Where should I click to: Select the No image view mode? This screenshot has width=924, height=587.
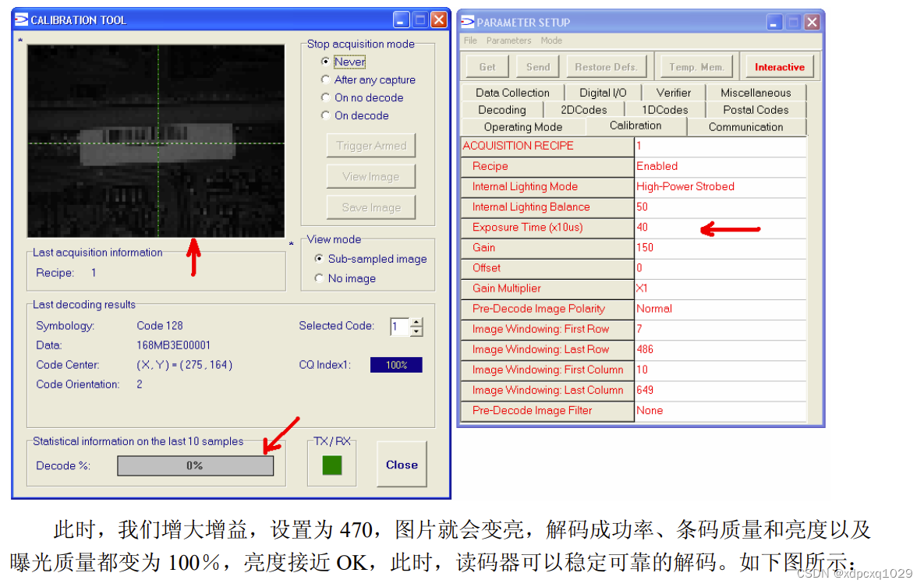click(319, 278)
